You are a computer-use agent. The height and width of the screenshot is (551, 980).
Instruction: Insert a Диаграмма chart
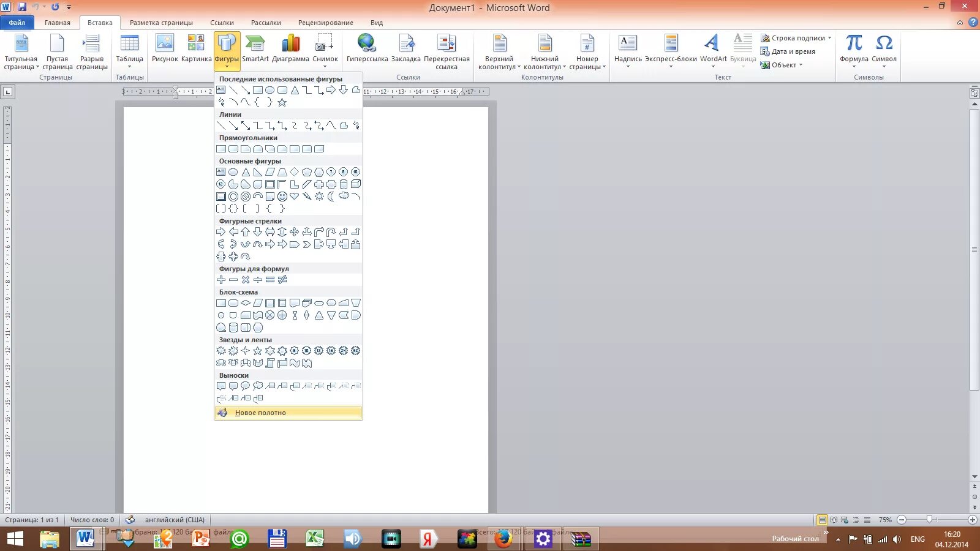[x=290, y=49]
